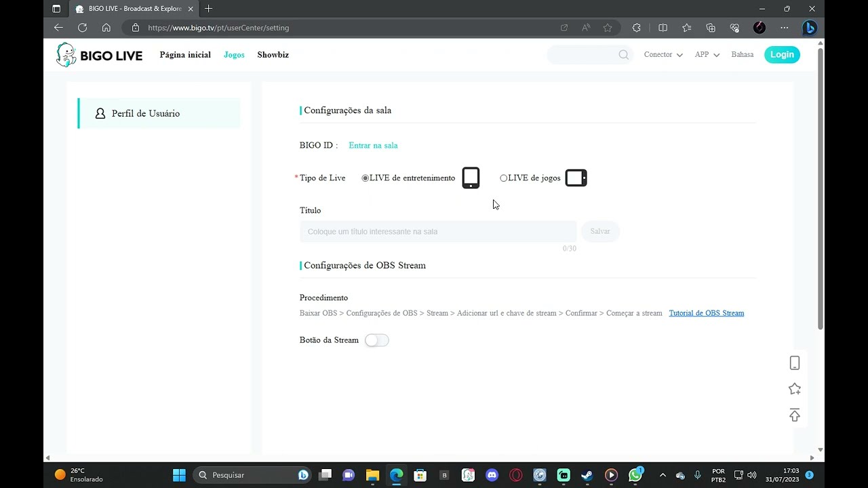
Task: Open the Favorites list icon
Action: click(x=687, y=28)
